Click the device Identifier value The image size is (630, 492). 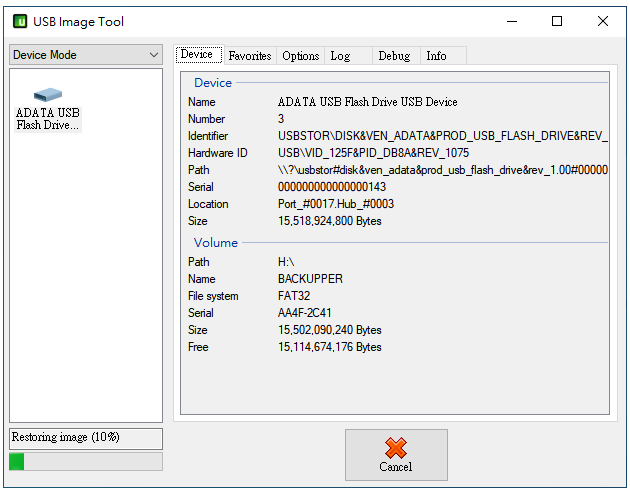pos(442,136)
